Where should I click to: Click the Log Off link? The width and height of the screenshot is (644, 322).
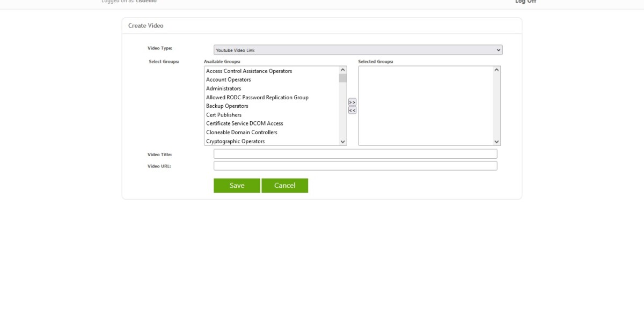(525, 2)
